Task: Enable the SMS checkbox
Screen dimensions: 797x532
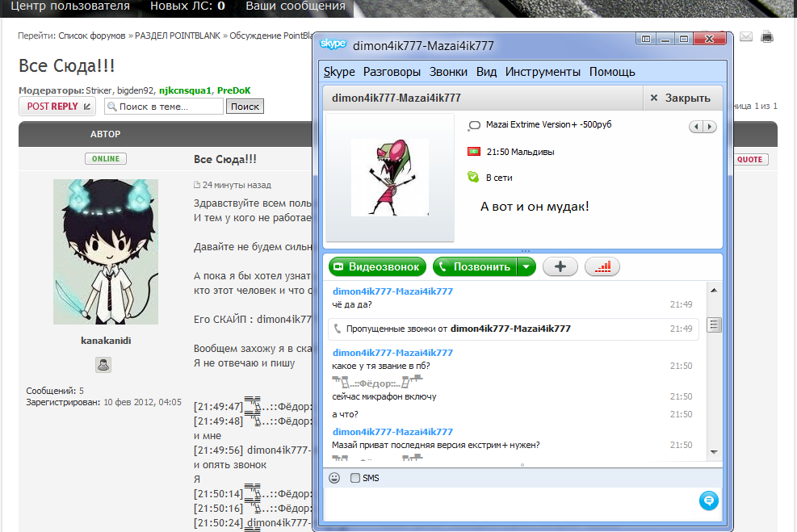Action: coord(355,478)
